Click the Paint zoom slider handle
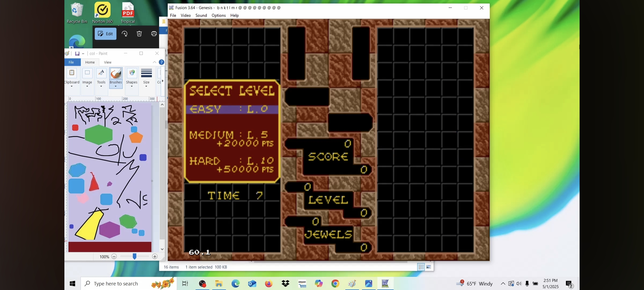644x290 pixels. coord(134,256)
